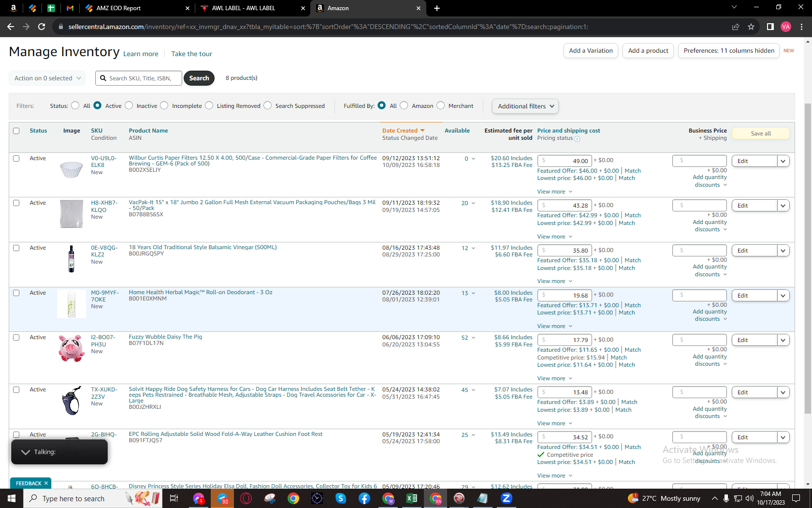Open Excel from the taskbar
Viewport: 812px width, 508px height.
pyautogui.click(x=412, y=498)
